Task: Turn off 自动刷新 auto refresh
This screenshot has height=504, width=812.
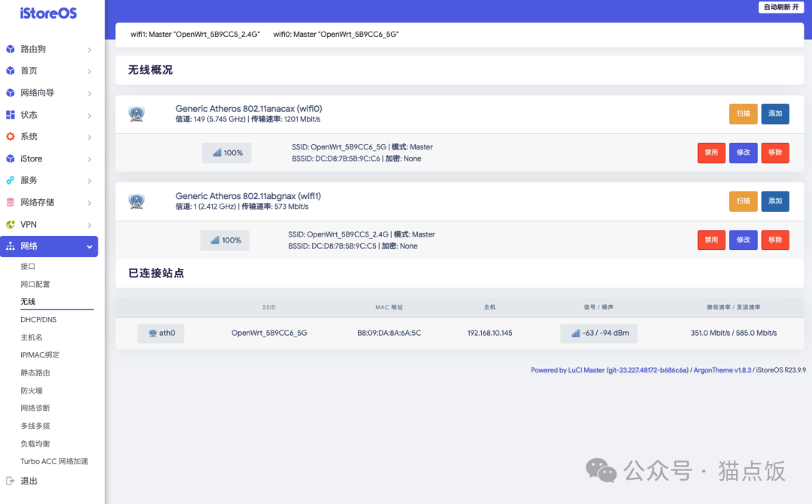Action: tap(783, 7)
